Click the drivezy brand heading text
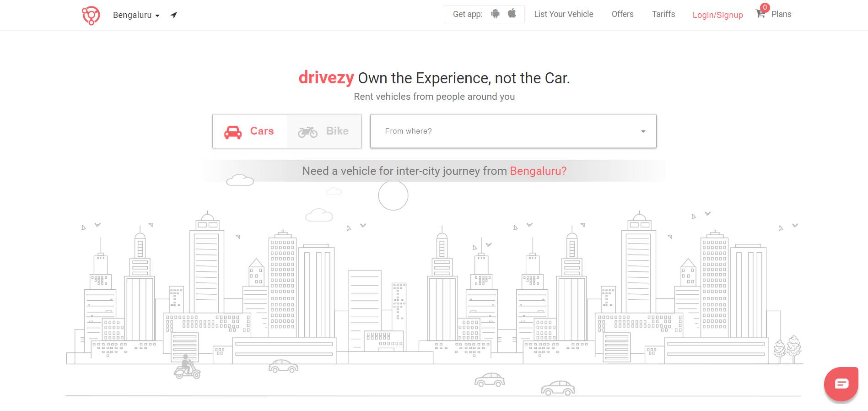Screen dimensions: 868x411 (x=326, y=78)
